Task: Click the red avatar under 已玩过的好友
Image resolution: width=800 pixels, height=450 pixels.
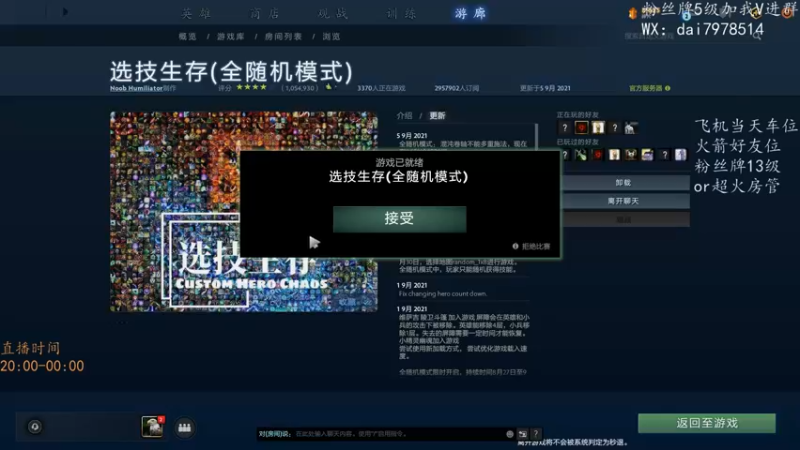Action: (x=597, y=155)
